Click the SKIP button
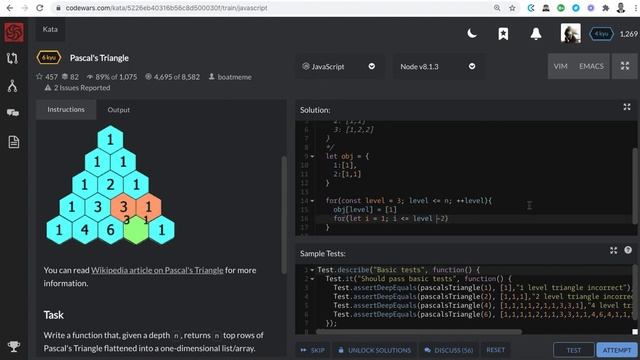Screen dimensions: 640x360 point(313,350)
